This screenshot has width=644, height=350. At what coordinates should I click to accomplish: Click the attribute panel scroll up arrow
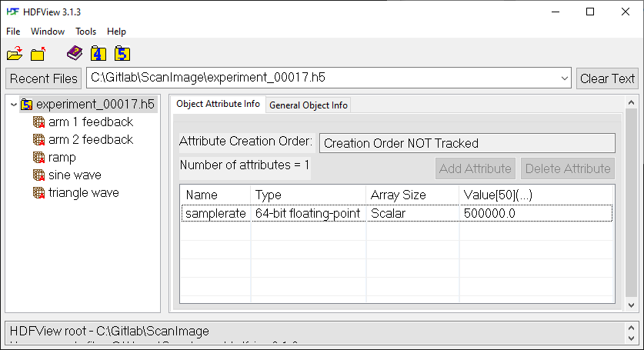pos(631,102)
